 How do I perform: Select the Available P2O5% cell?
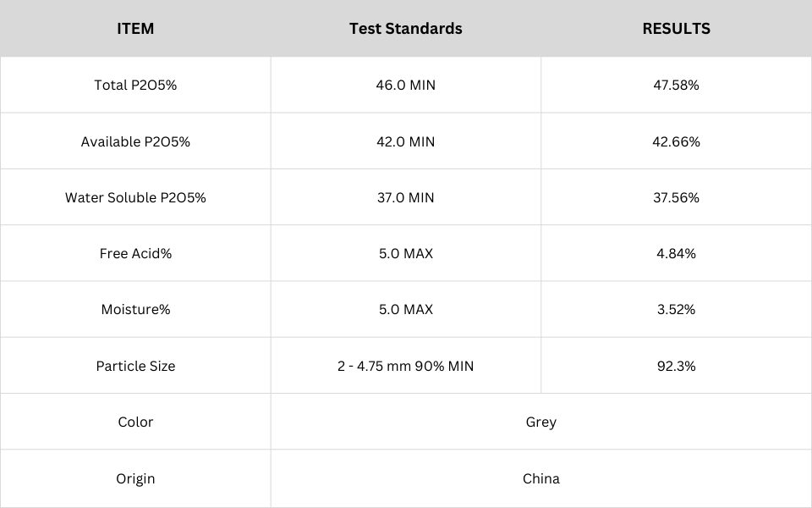pos(135,141)
